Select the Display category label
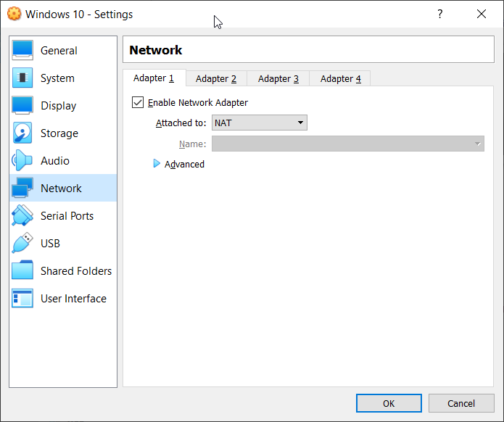Viewport: 504px width, 422px height. [x=59, y=106]
